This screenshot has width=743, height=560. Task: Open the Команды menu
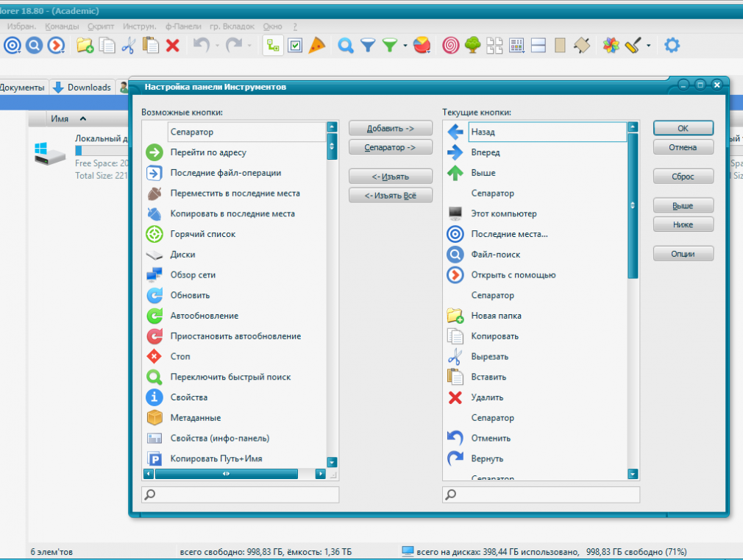coord(62,26)
